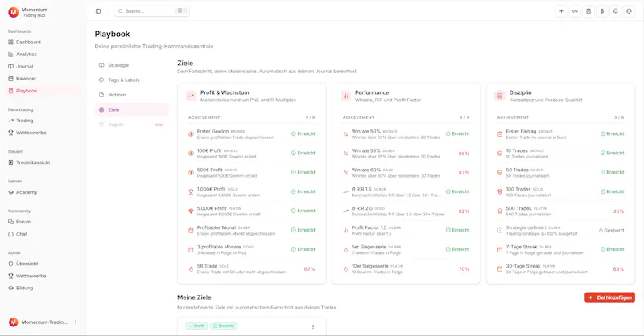Select the disabled Regeln tab

[x=131, y=125]
